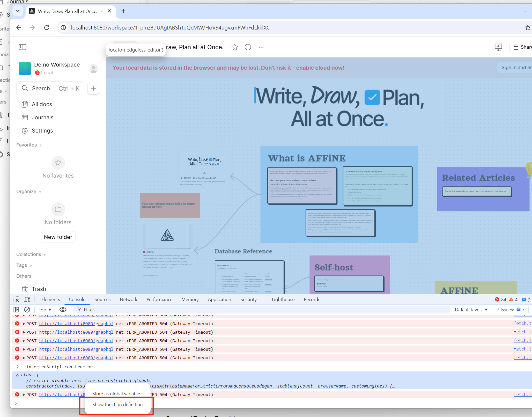Toggle the AFFiNE sidebar collapse icon
The height and width of the screenshot is (417, 532).
(23, 47)
